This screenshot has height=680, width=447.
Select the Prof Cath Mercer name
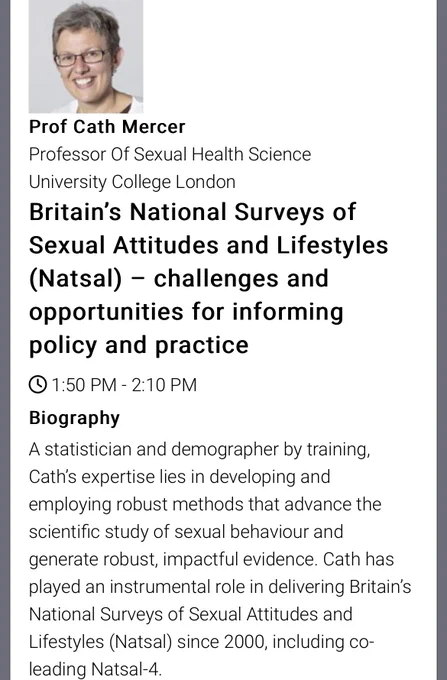pyautogui.click(x=107, y=127)
